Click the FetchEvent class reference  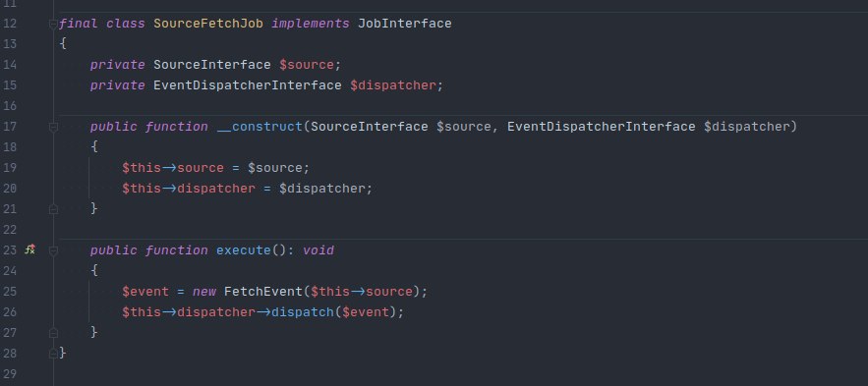(263, 292)
